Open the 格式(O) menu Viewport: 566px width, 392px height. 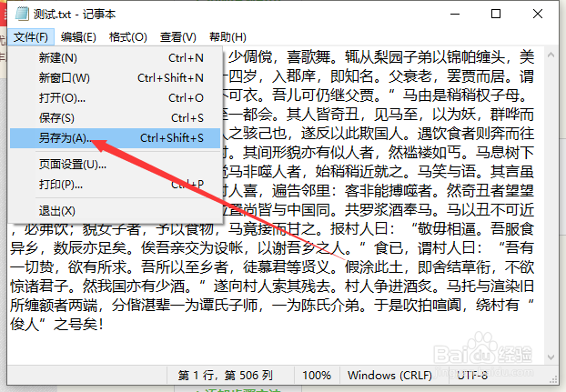(x=128, y=37)
